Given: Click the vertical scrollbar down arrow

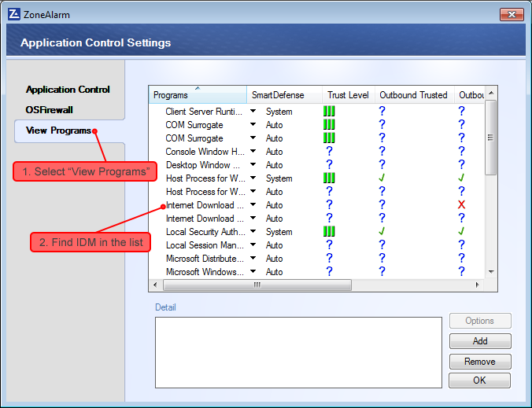Looking at the screenshot, I should pos(491,272).
